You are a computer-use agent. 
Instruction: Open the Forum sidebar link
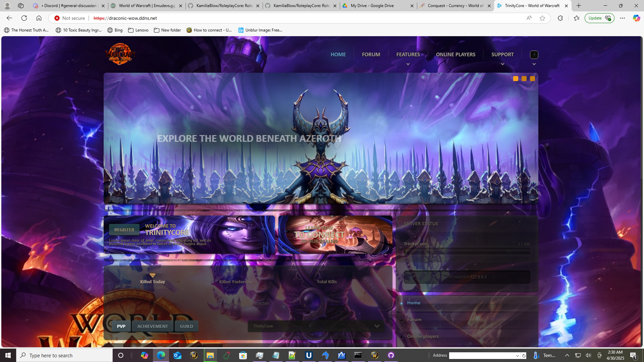[x=414, y=319]
